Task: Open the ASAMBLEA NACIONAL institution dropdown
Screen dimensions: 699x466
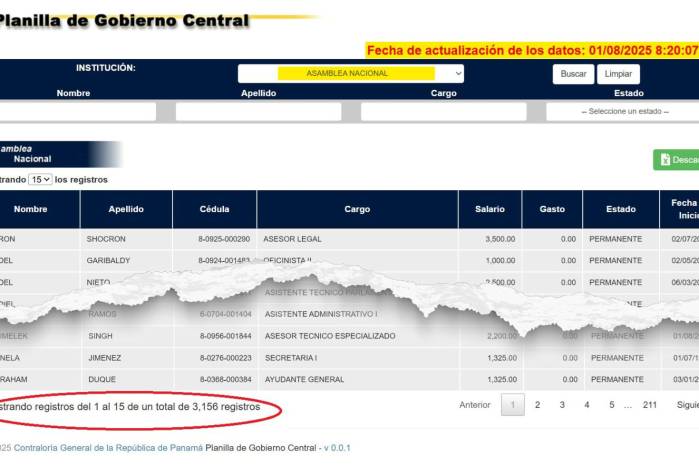Action: tap(351, 74)
